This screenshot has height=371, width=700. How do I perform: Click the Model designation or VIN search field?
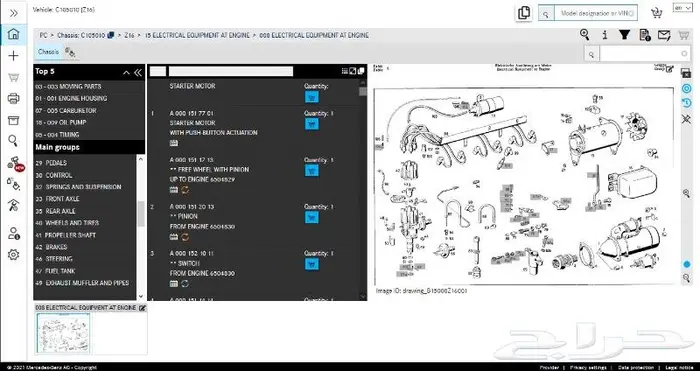[x=596, y=13]
